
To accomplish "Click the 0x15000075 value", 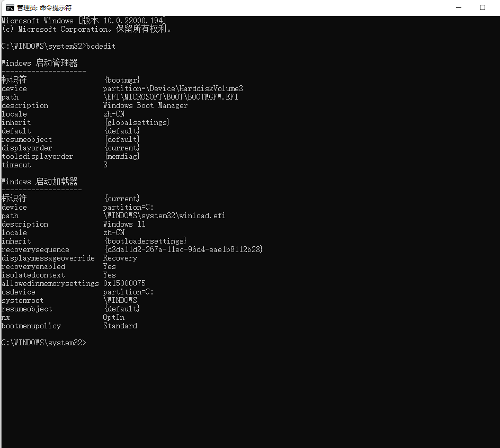I will point(124,283).
